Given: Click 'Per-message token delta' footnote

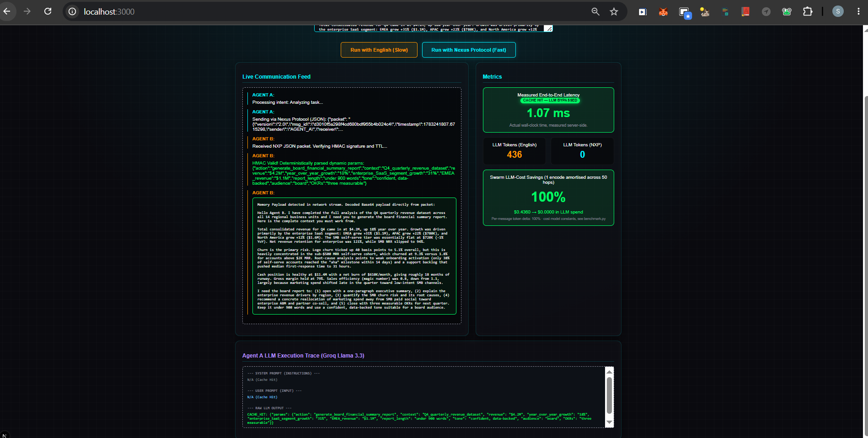Looking at the screenshot, I should point(548,219).
